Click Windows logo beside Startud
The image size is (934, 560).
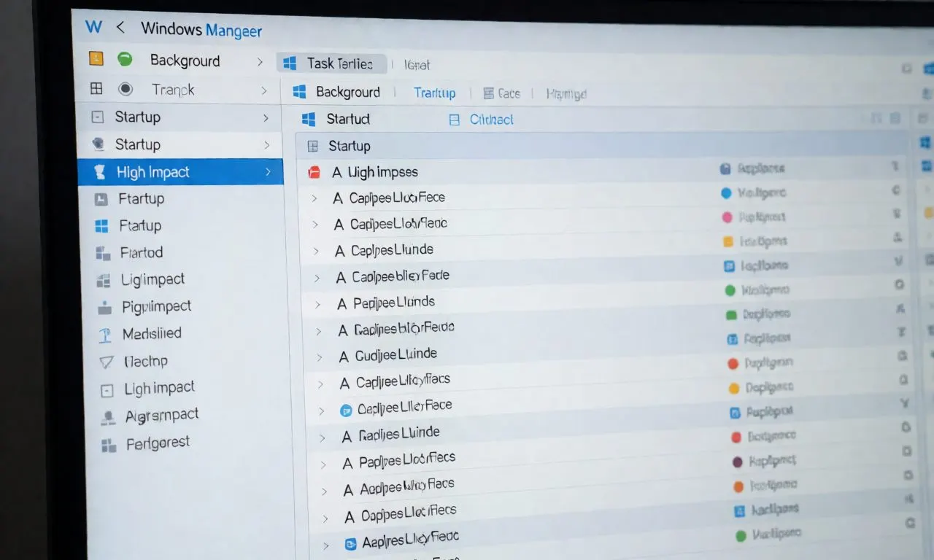point(309,119)
